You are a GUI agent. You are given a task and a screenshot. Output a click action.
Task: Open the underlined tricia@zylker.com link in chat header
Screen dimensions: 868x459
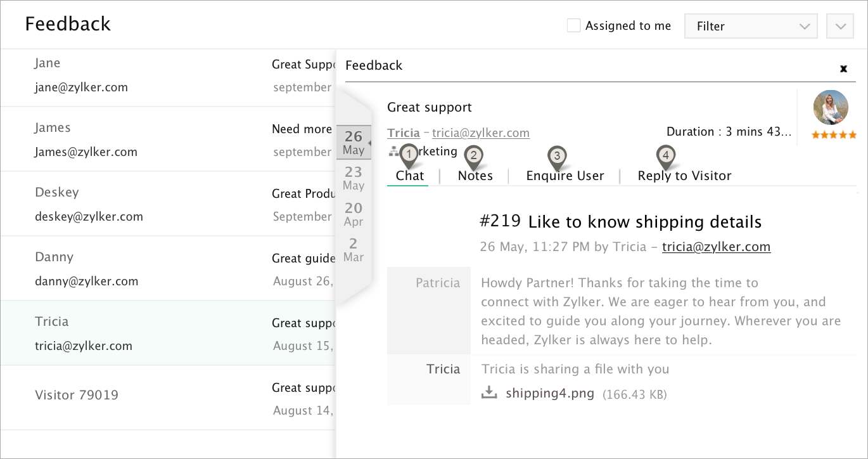pyautogui.click(x=716, y=247)
